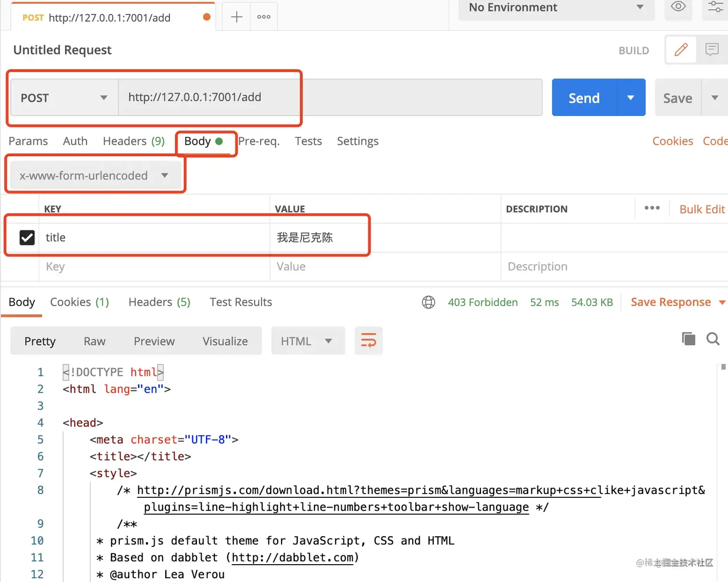Uncheck the title key row checkbox
The image size is (728, 582).
27,237
